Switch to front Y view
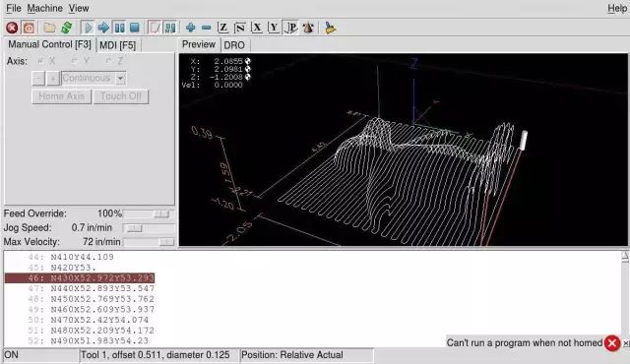This screenshot has height=364, width=630. click(x=274, y=28)
